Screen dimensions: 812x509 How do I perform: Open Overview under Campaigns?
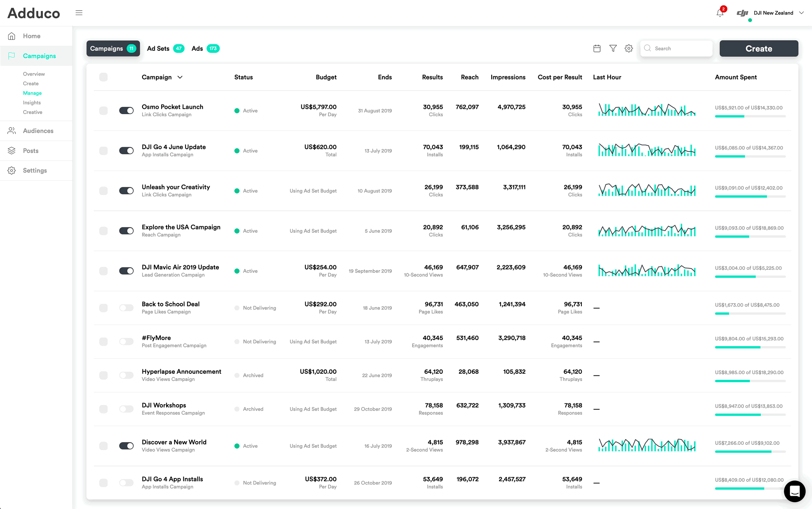tap(34, 74)
